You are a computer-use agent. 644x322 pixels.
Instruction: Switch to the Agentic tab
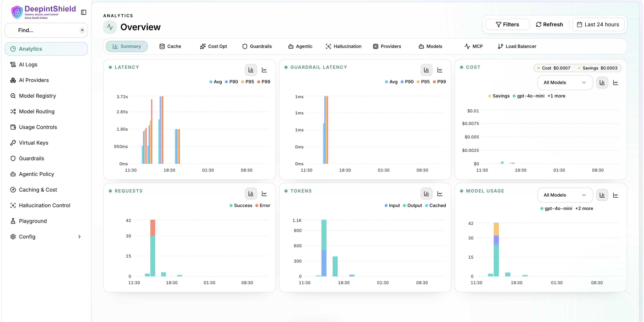pyautogui.click(x=300, y=47)
